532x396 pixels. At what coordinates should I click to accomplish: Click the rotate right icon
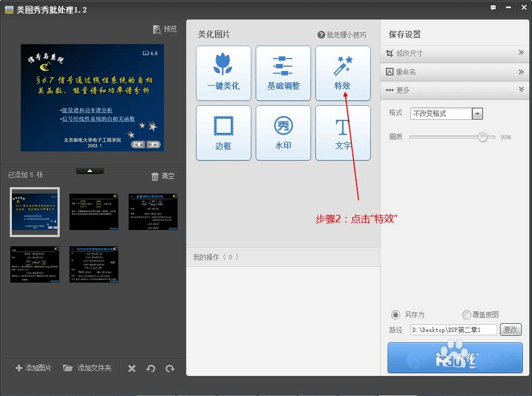pyautogui.click(x=170, y=368)
